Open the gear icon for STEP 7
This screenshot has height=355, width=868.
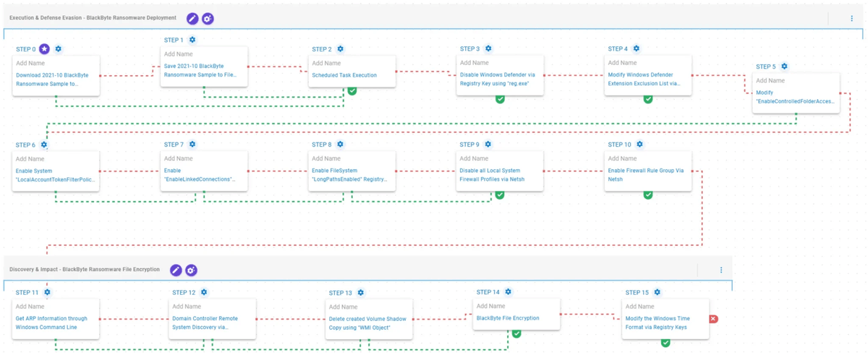tap(192, 144)
